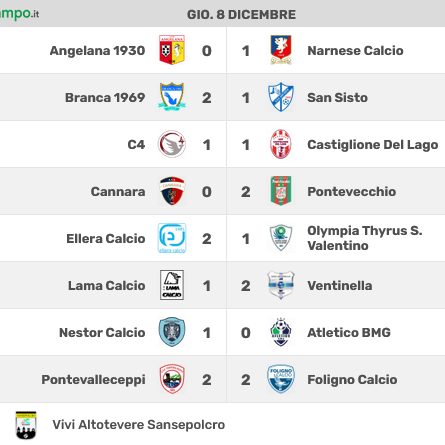Select the Pontevalleceppi team name
Image resolution: width=445 pixels, height=445 pixels.
point(93,380)
